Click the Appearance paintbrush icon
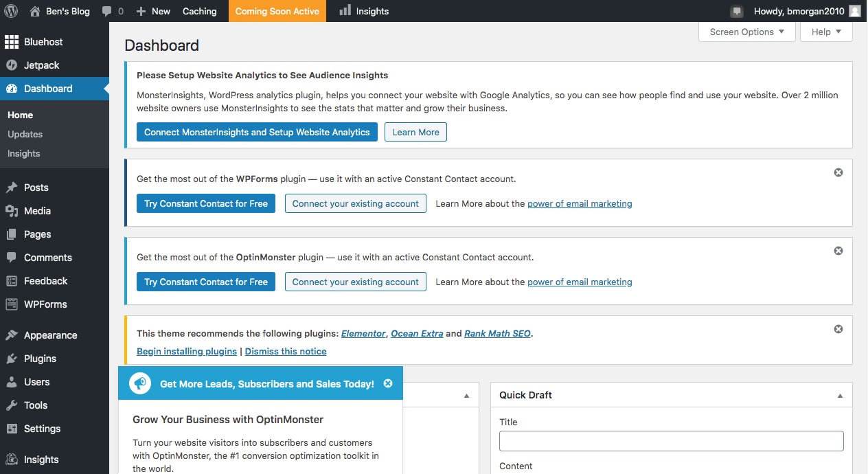 click(12, 335)
